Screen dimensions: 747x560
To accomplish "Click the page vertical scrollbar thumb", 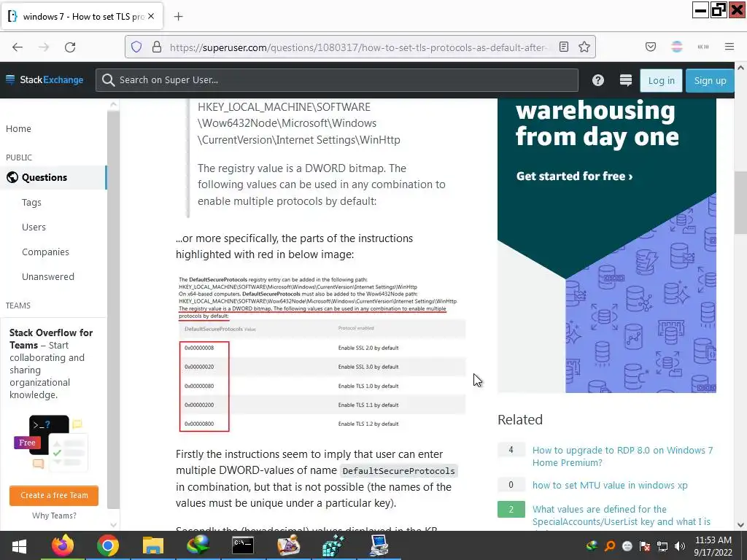I will pyautogui.click(x=741, y=203).
